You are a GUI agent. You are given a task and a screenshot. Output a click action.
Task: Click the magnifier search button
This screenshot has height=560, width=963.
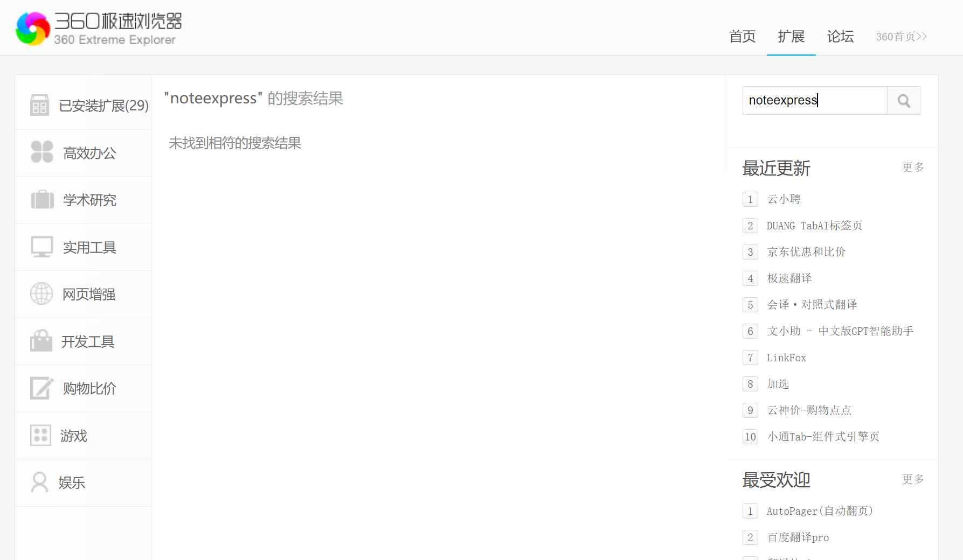(904, 101)
